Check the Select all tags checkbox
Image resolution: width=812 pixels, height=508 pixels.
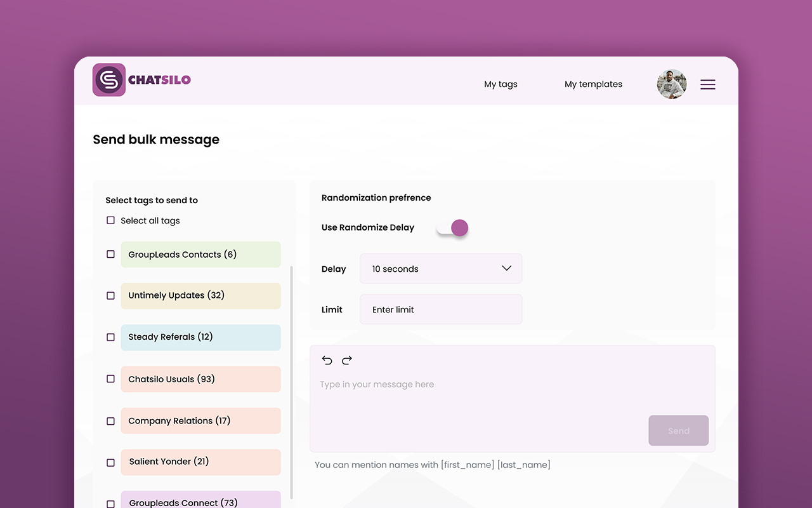110,220
